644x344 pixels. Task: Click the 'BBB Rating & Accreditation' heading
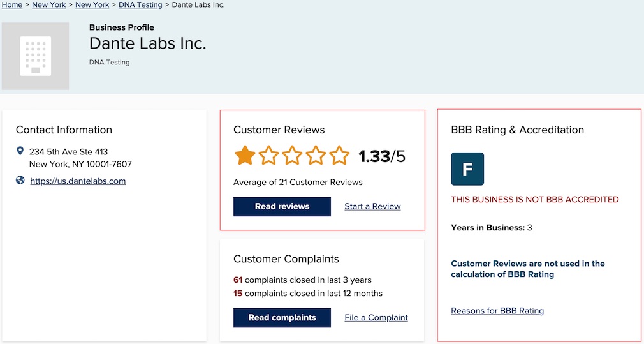tap(518, 130)
